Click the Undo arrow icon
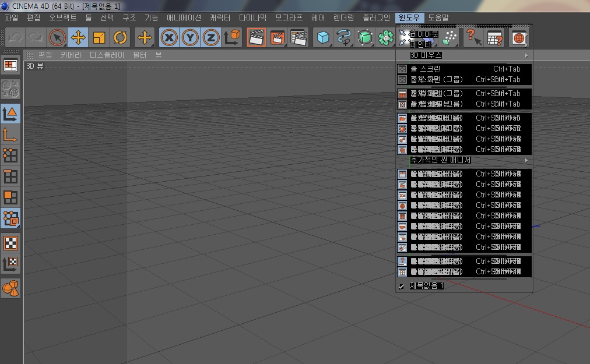 click(15, 38)
